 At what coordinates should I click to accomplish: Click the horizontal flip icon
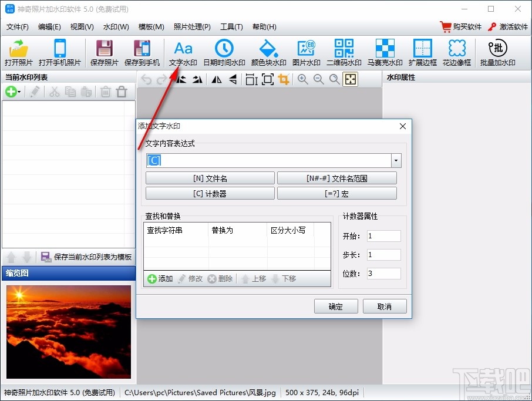[x=217, y=80]
